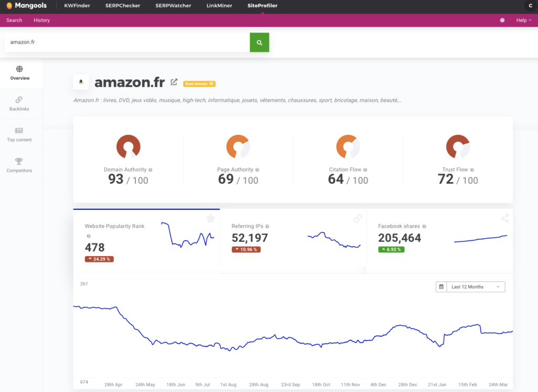The image size is (538, 392).
Task: Open the KWFinder tool
Action: (77, 5)
